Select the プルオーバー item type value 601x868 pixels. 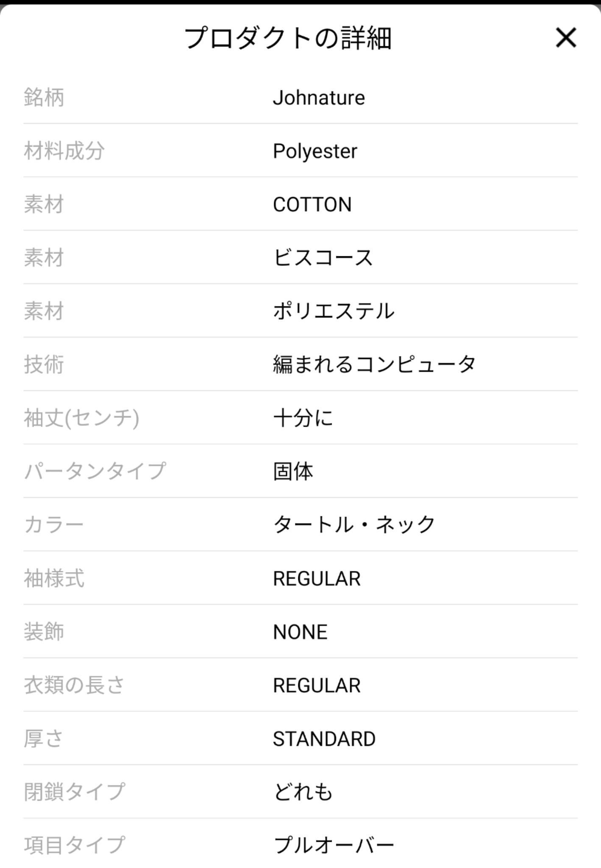pyautogui.click(x=334, y=845)
